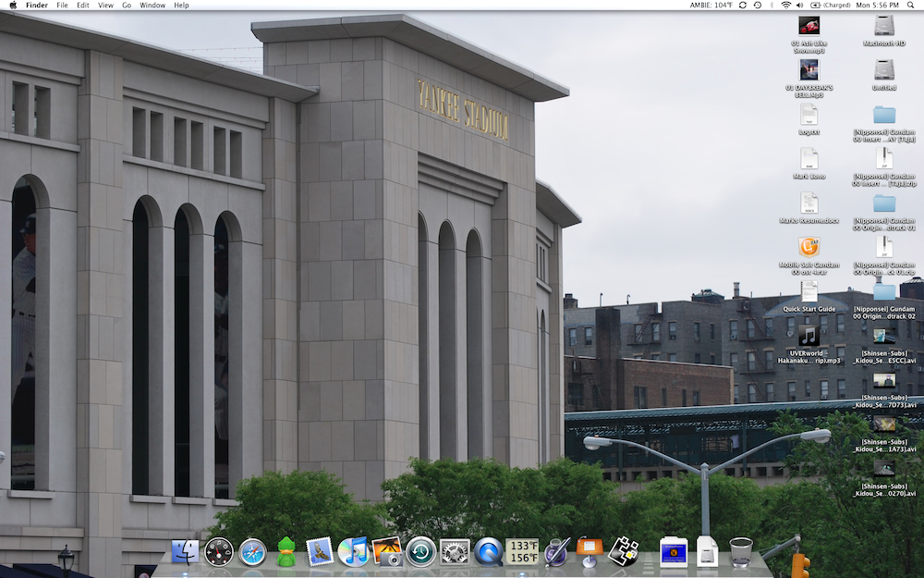Open the Macintosh HD drive icon
Viewport: 924px width, 578px height.
pos(884,26)
